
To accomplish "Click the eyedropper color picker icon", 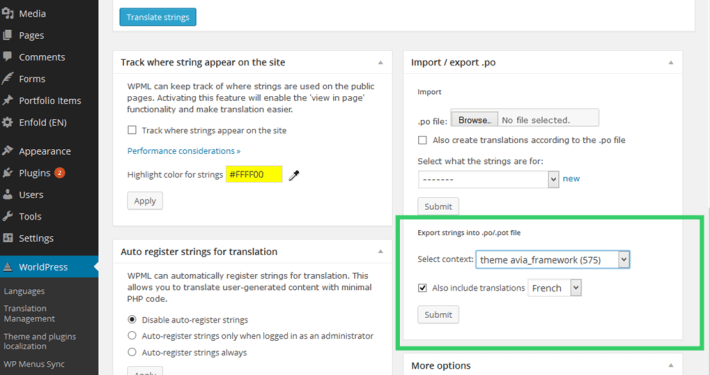I will tap(294, 175).
